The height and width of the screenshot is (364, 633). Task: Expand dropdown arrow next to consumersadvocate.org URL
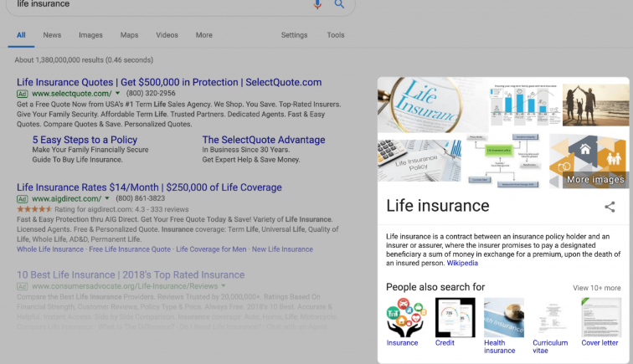point(224,285)
